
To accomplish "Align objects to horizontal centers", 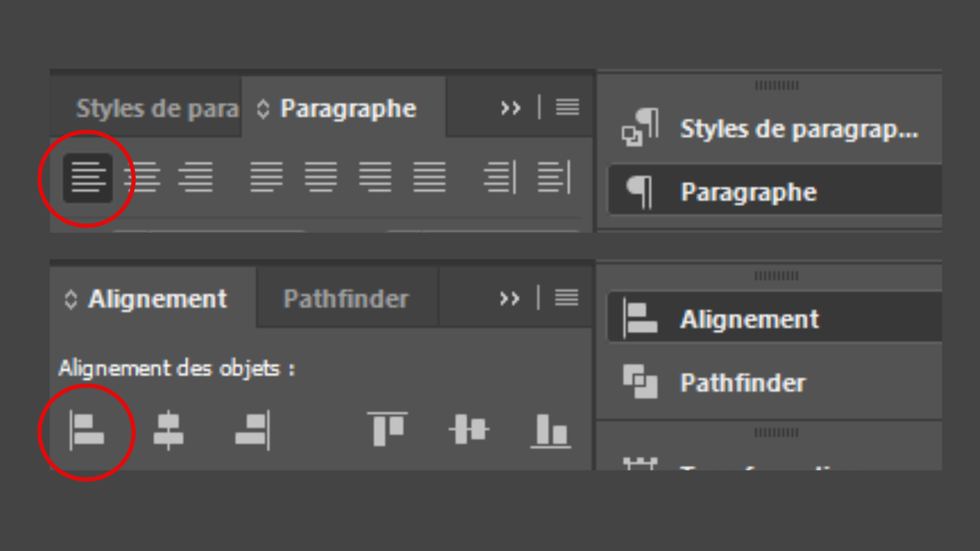I will coord(168,431).
